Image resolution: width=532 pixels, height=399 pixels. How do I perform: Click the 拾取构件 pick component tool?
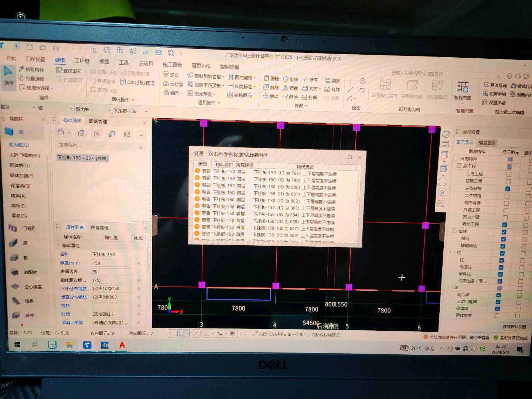[31, 69]
